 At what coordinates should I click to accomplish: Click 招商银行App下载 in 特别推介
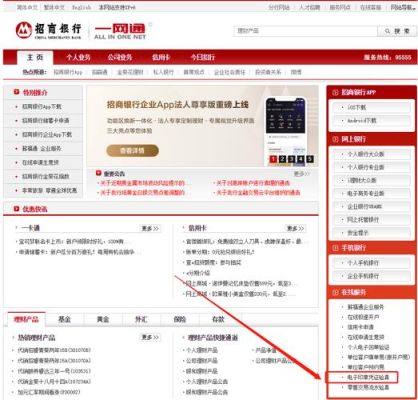42,107
